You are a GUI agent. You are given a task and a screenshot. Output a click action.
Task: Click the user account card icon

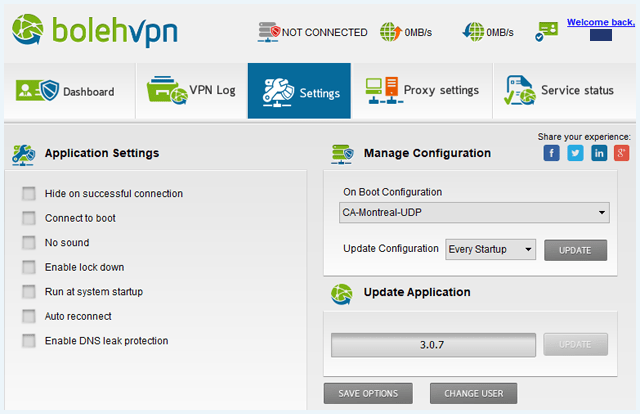546,31
